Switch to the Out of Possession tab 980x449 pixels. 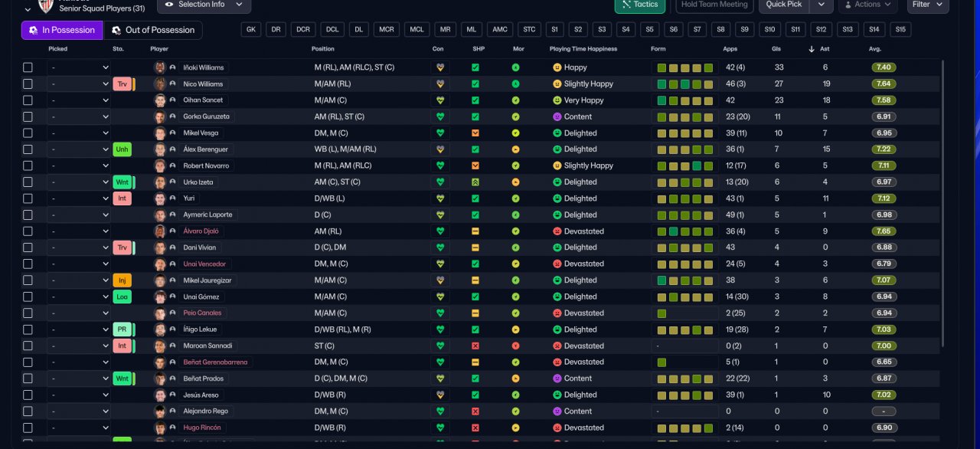153,31
